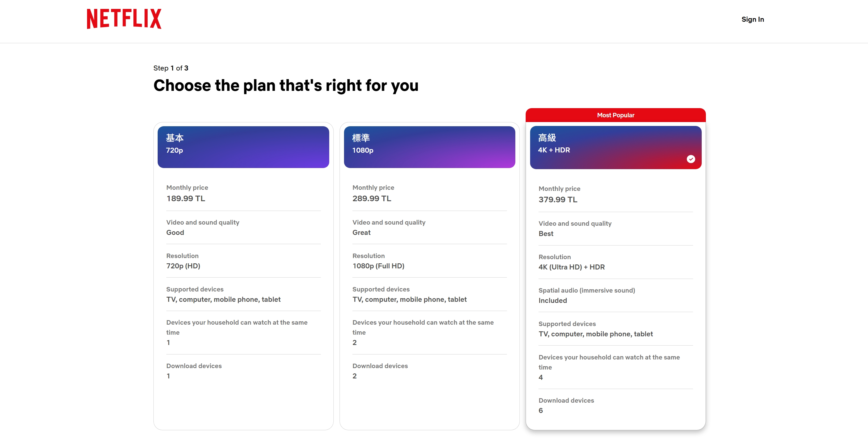The width and height of the screenshot is (868, 440).
Task: Click the Most Popular red banner
Action: pyautogui.click(x=615, y=115)
